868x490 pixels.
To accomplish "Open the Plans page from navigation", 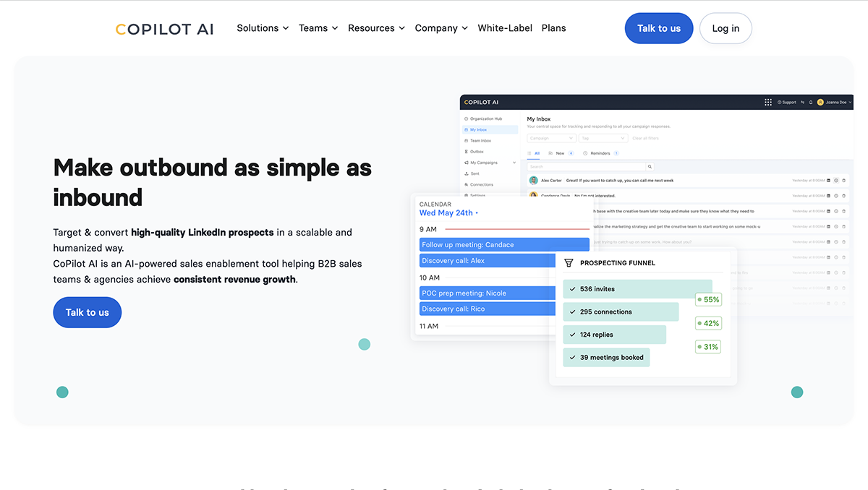I will coord(553,28).
